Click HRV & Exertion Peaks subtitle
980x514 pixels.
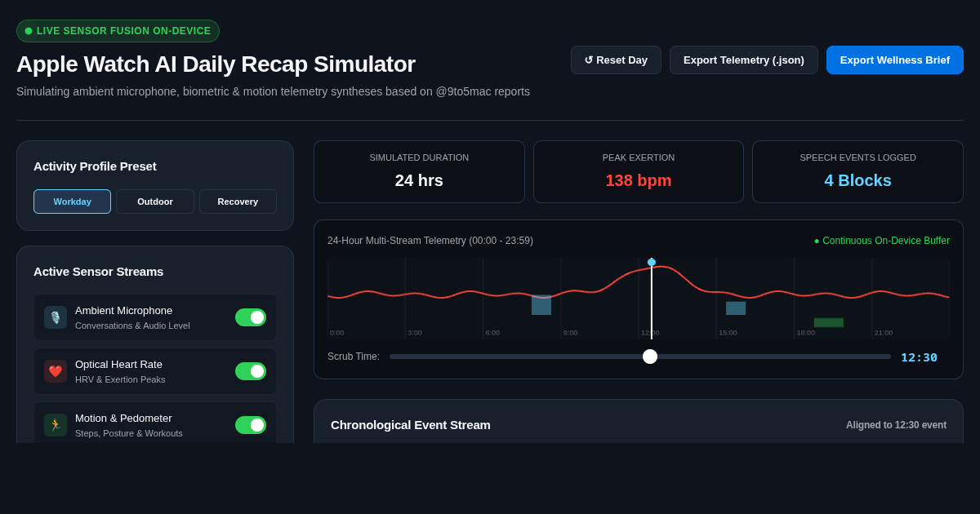[120, 379]
